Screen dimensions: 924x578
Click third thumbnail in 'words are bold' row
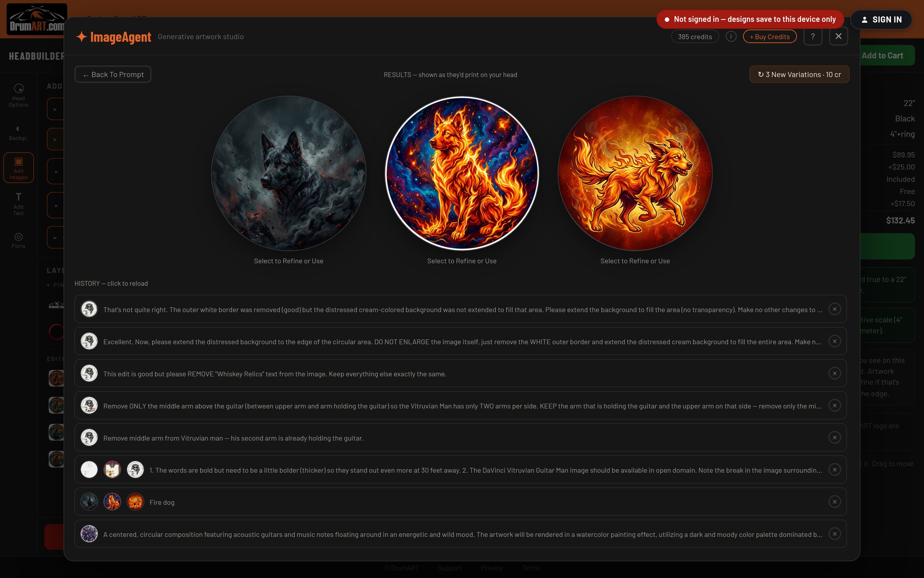click(x=135, y=470)
